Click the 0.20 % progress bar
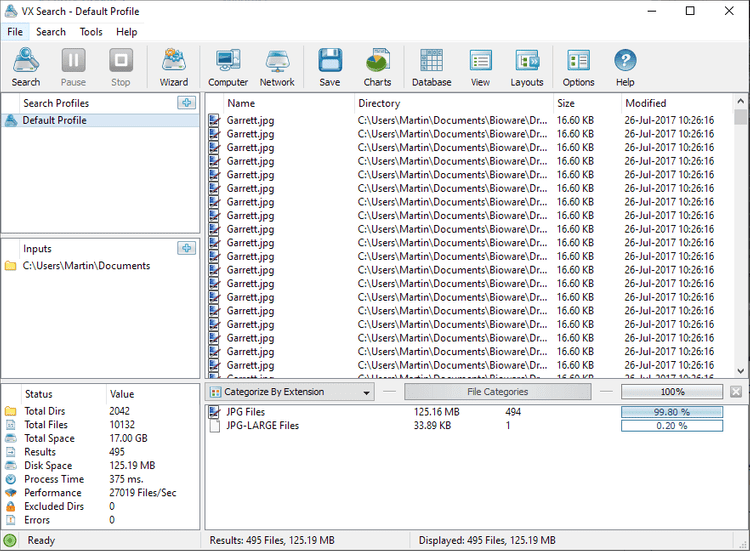750x551 pixels. pyautogui.click(x=672, y=426)
